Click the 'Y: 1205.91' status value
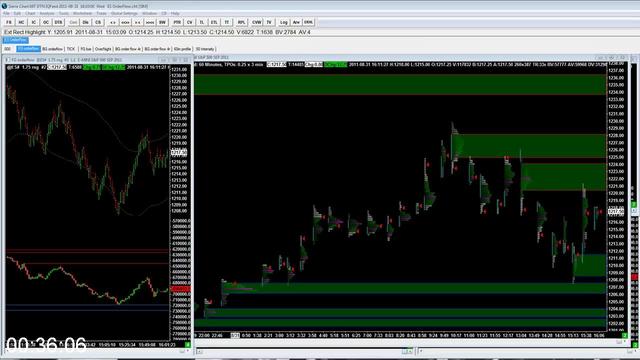Screen dimensions: 640x360 pos(60,32)
